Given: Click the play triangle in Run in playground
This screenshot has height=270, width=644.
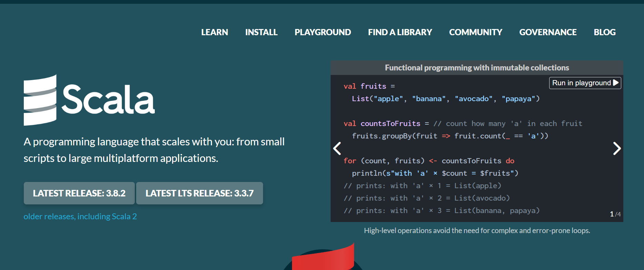Looking at the screenshot, I should click(x=616, y=83).
